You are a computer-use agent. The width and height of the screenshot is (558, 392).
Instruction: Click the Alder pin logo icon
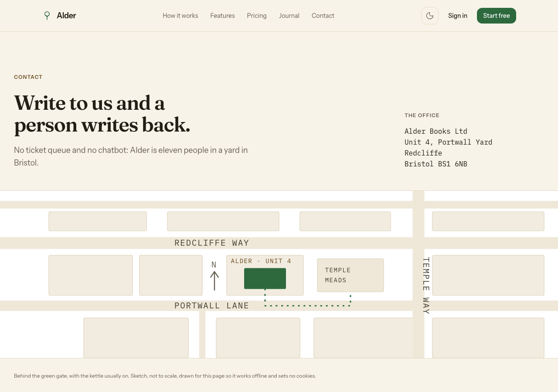(x=47, y=16)
